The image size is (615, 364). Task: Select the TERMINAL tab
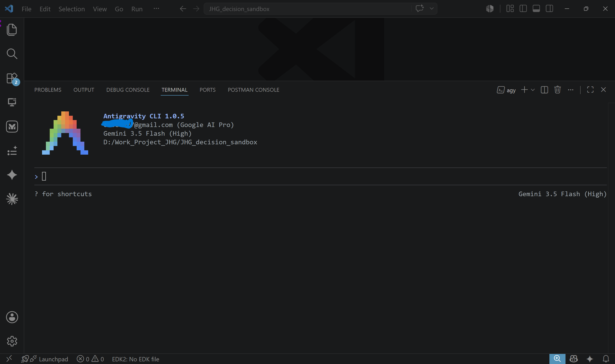pos(174,90)
